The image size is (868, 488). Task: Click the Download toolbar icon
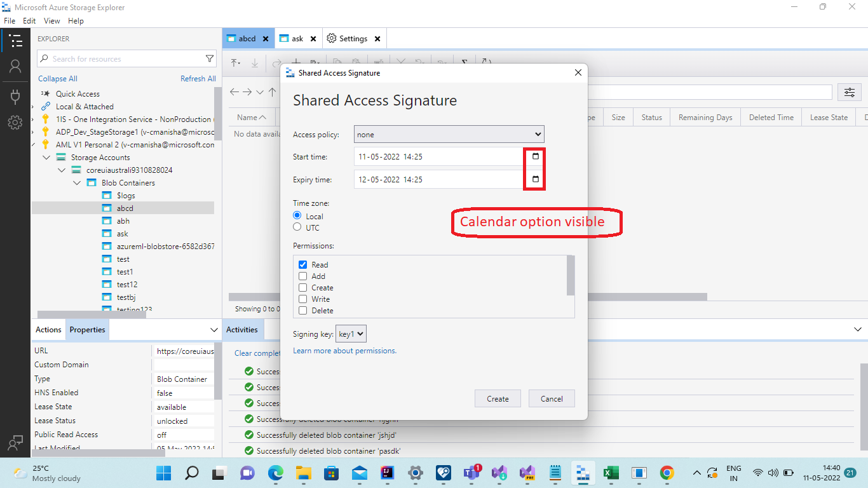tap(255, 62)
